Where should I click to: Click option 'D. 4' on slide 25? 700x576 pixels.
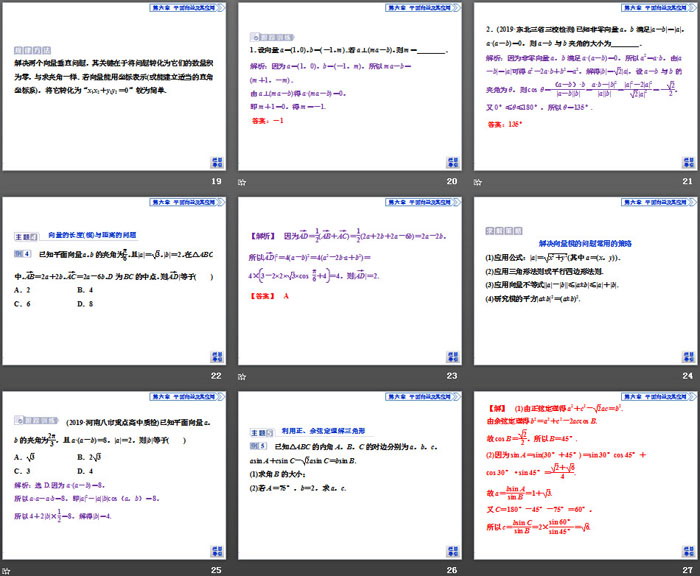(x=85, y=471)
